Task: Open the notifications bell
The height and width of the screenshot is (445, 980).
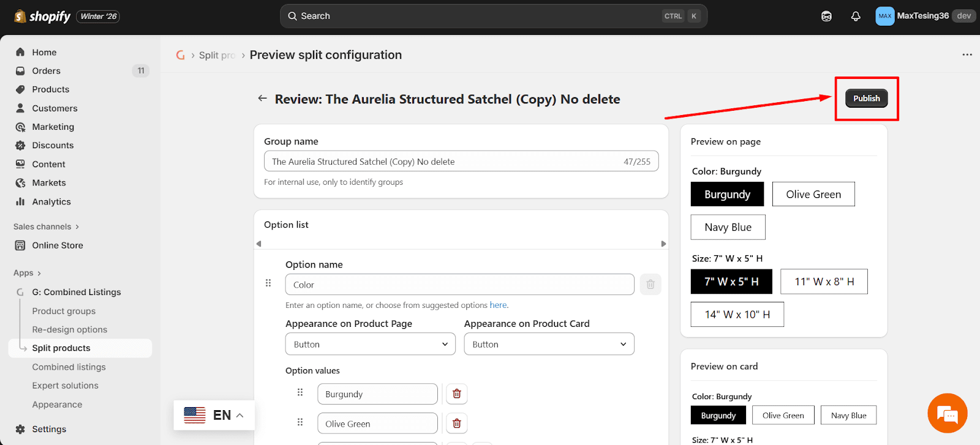Action: (x=856, y=17)
